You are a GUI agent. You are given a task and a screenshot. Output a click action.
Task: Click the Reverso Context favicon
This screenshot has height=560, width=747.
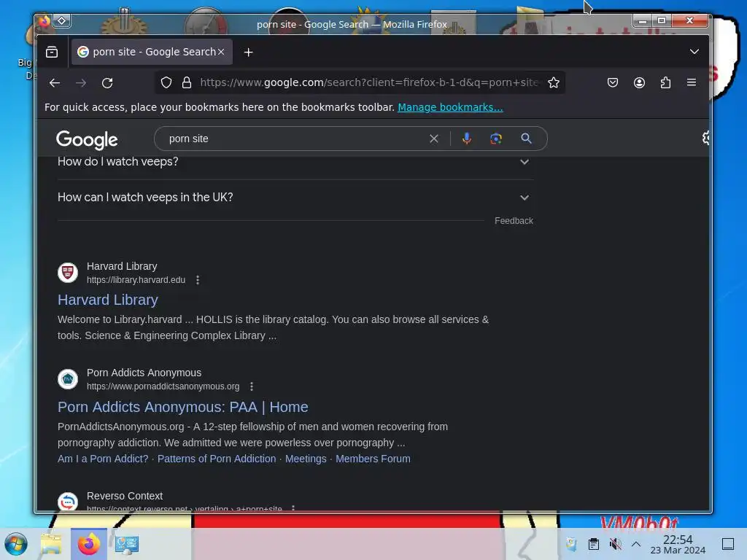pos(68,502)
